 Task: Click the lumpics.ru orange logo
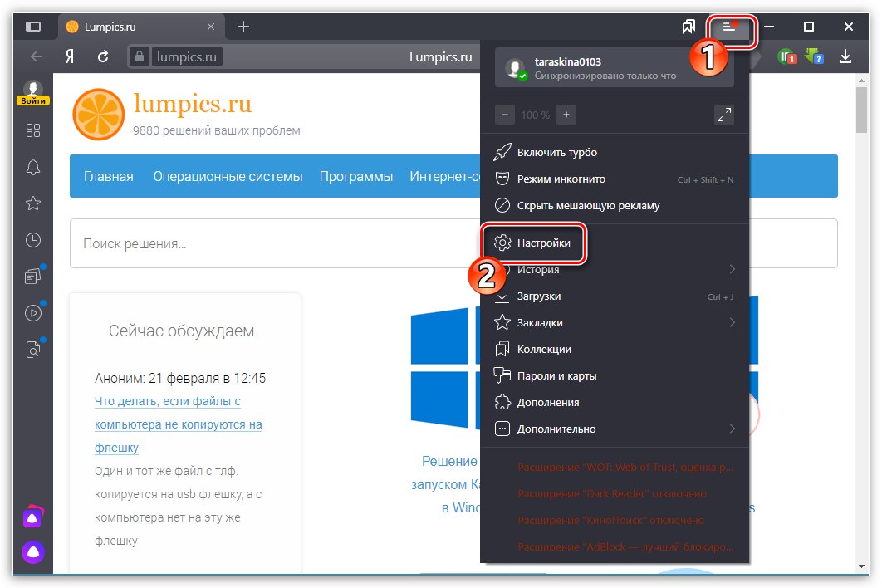tap(99, 115)
